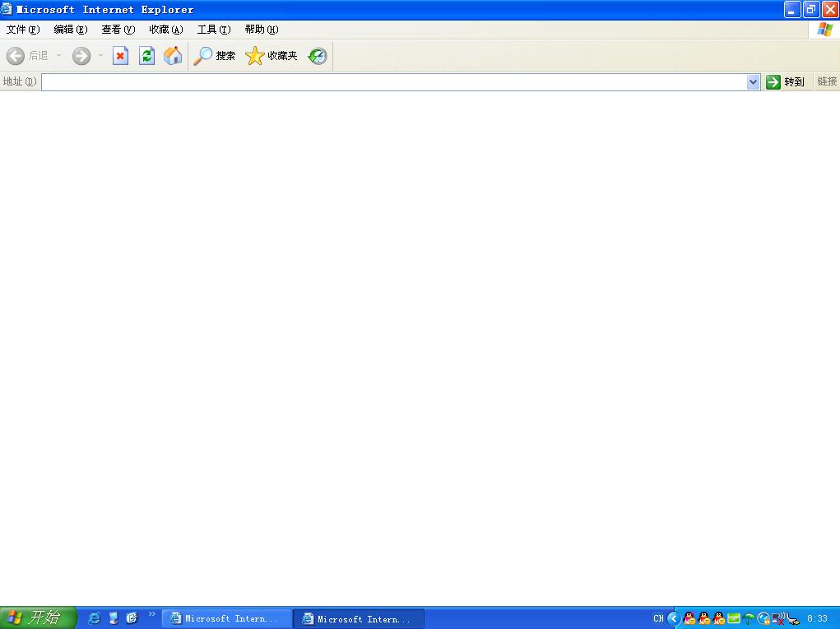Click the 8:33 system clock
This screenshot has width=840, height=629.
[x=818, y=618]
